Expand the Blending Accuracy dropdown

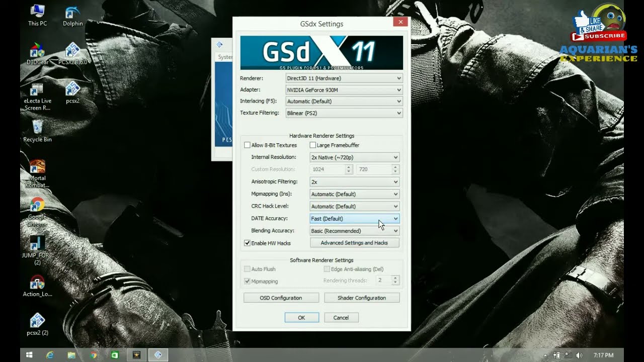point(355,231)
